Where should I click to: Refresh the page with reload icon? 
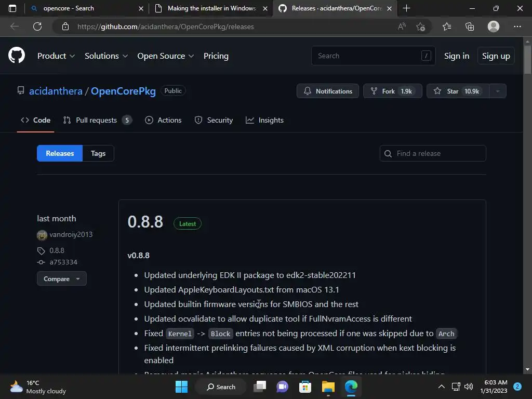37,26
